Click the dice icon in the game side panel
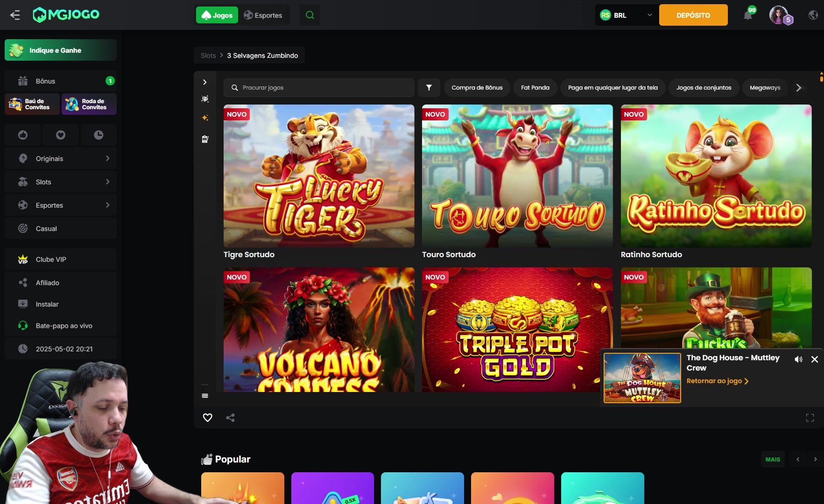 coord(204,99)
